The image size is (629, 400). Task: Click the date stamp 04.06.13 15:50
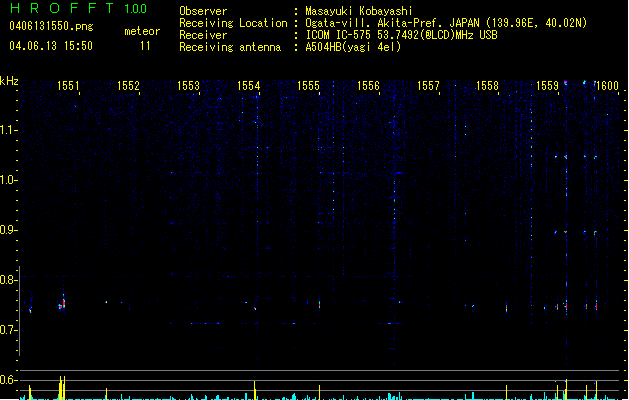[51, 46]
